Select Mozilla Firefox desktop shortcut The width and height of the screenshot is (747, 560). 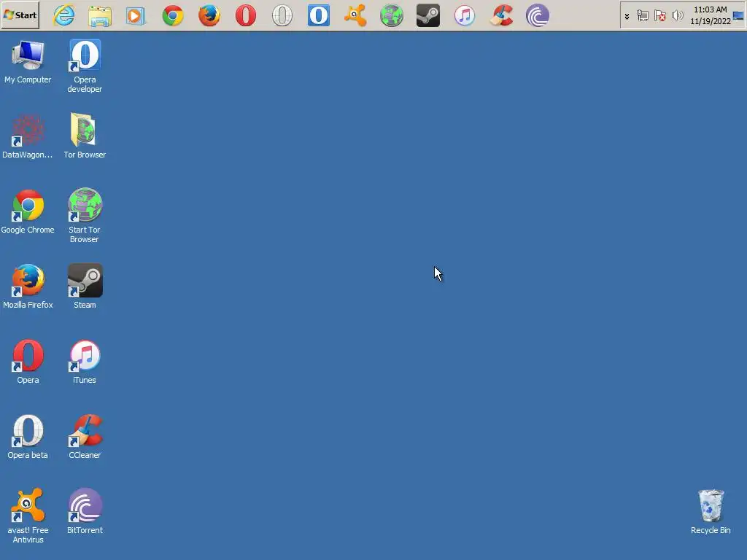(x=28, y=287)
